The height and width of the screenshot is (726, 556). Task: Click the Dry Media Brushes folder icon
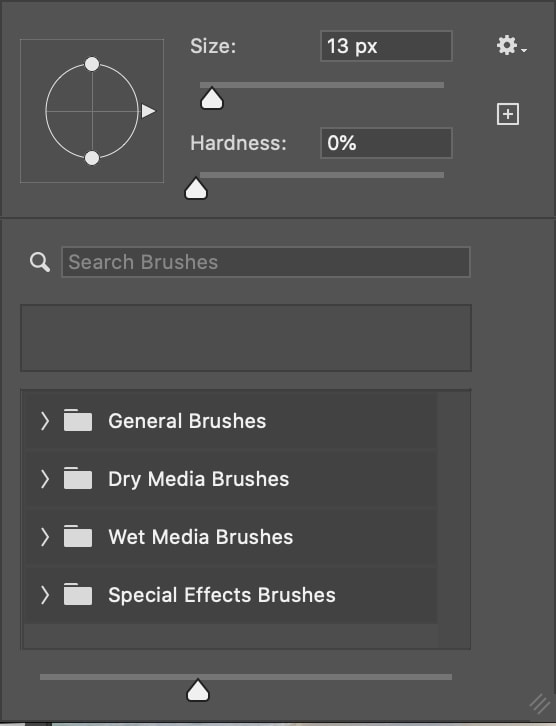point(78,478)
